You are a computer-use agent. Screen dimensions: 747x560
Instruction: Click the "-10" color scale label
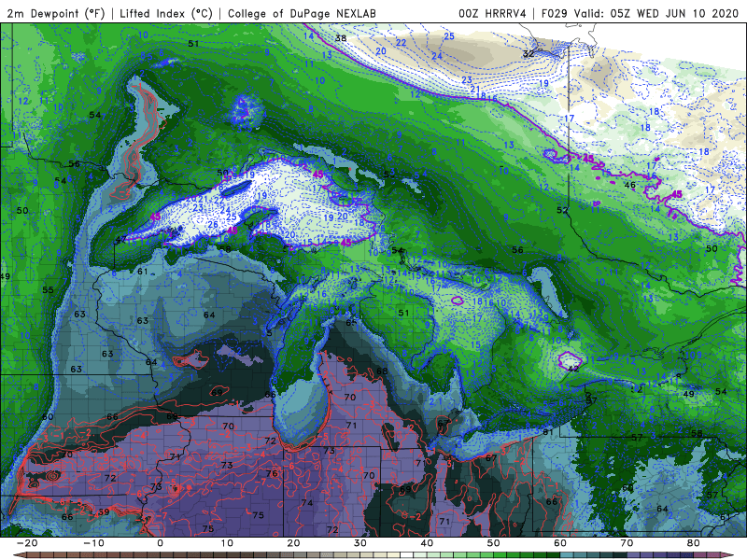coord(93,543)
